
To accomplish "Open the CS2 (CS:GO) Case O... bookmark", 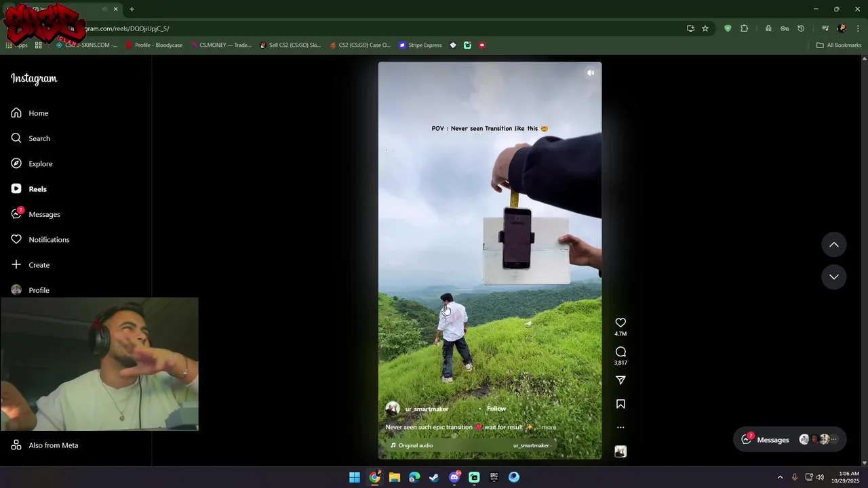I will click(x=360, y=45).
